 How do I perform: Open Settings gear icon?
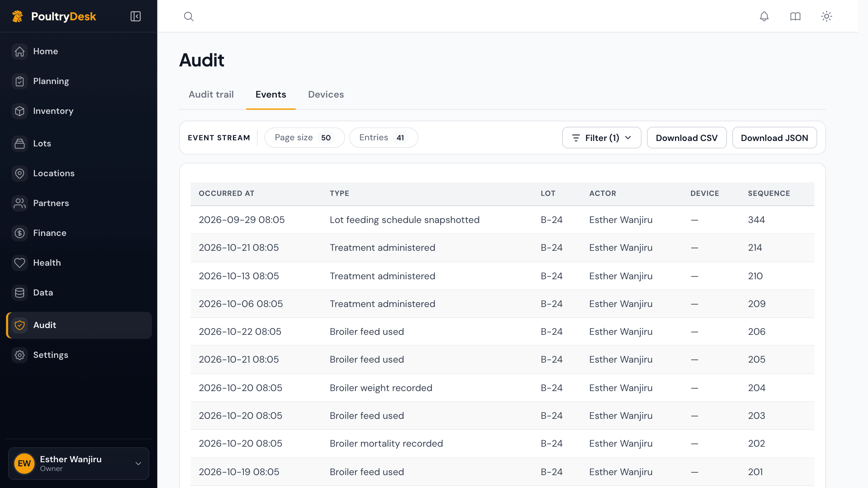(20, 355)
